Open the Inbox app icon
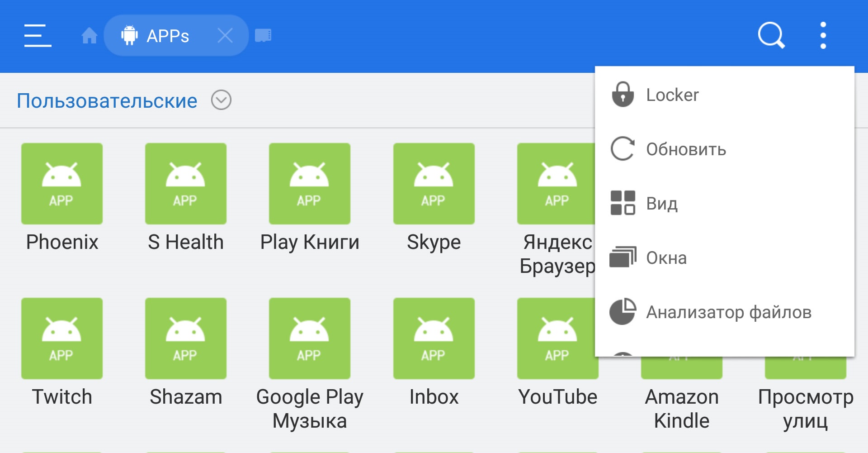868x453 pixels. pyautogui.click(x=434, y=339)
